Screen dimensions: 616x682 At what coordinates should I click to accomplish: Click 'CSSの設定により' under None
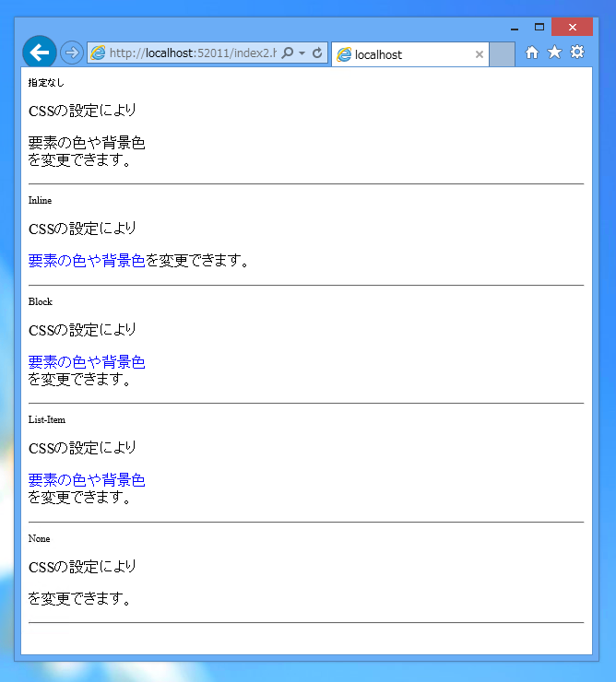(82, 567)
